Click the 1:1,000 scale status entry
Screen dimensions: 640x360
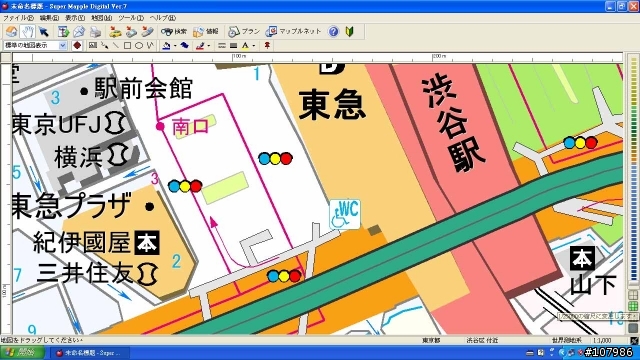(x=602, y=340)
